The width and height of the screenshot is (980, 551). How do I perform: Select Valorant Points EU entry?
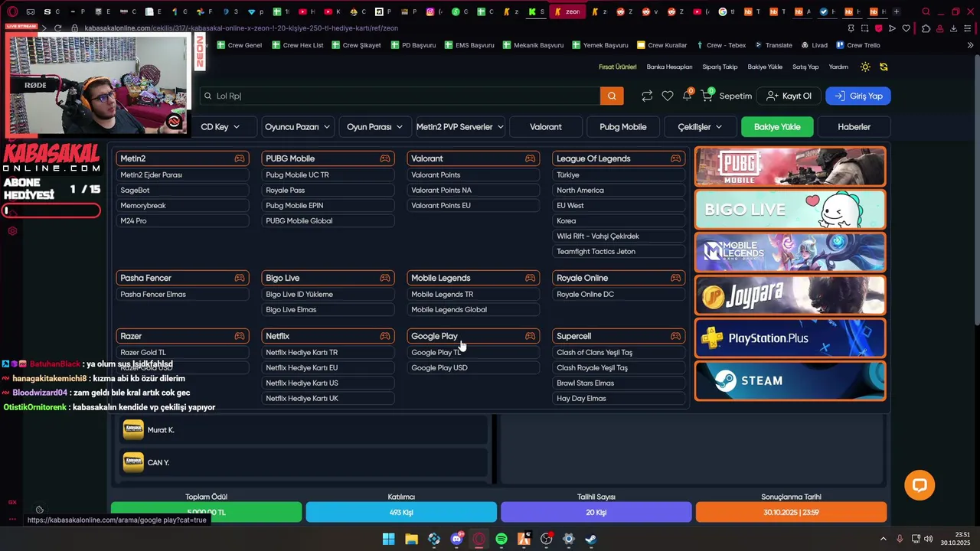click(x=472, y=206)
